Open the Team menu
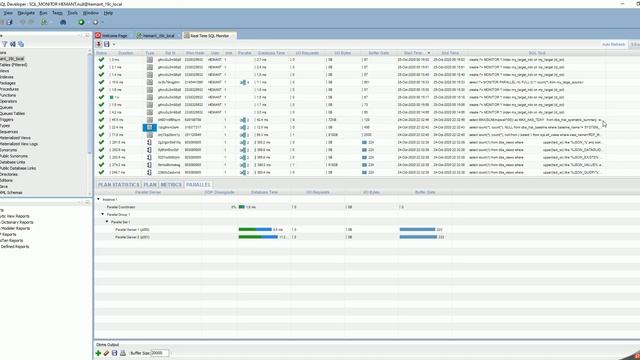Screen dimensions: 640x360 click(x=57, y=13)
